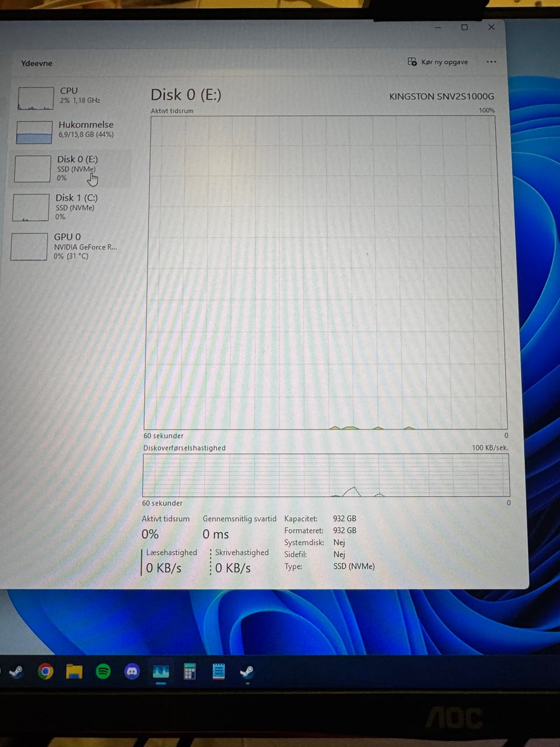The width and height of the screenshot is (560, 747).
Task: Open Notepad from the taskbar
Action: [x=219, y=672]
